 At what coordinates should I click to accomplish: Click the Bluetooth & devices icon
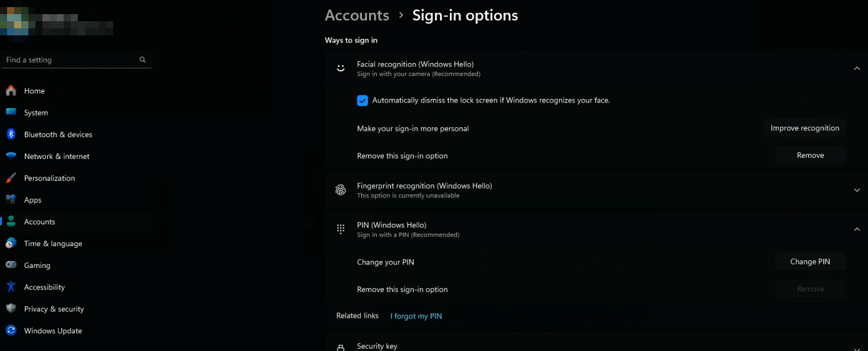pyautogui.click(x=11, y=134)
